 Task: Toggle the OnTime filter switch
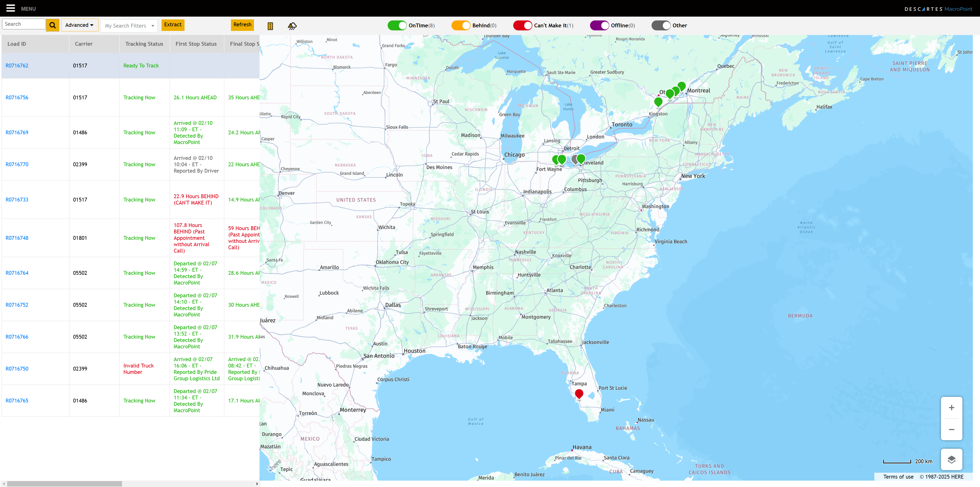click(x=397, y=26)
